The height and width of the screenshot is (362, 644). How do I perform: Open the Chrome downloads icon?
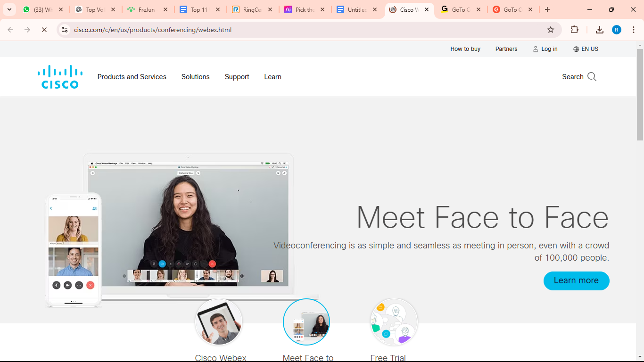click(x=600, y=30)
